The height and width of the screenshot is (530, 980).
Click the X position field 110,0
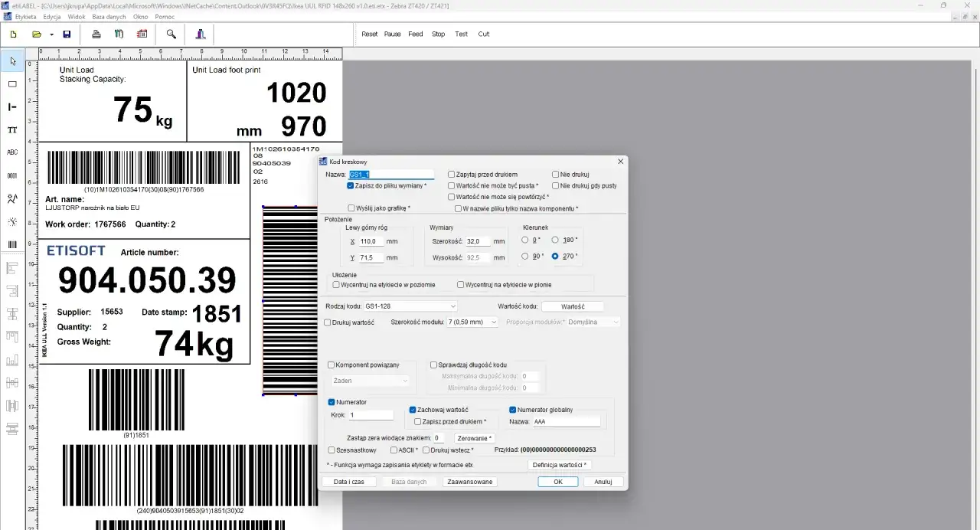371,241
